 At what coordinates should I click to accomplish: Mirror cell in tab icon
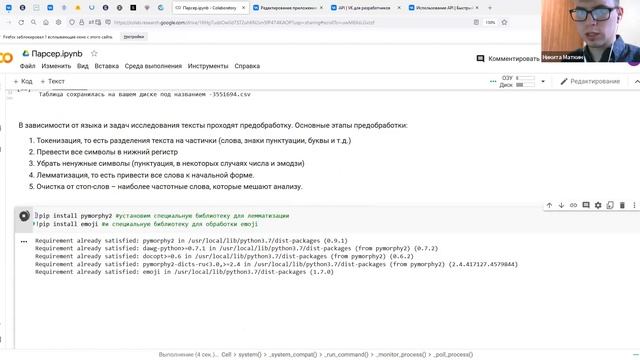[610, 205]
